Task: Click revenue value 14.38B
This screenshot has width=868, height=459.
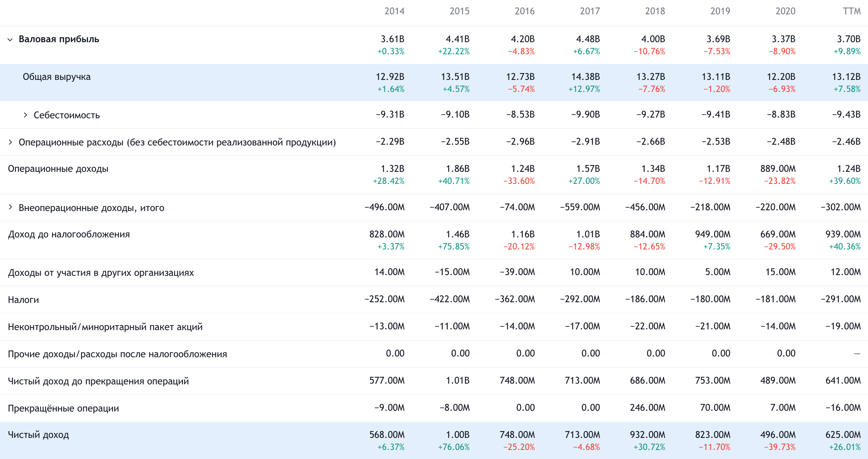Action: point(585,77)
